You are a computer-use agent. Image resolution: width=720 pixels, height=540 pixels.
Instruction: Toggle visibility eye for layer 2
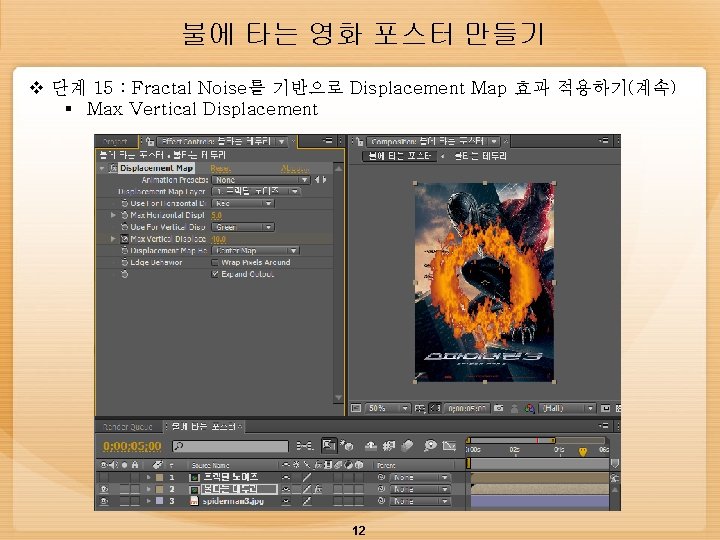(104, 489)
